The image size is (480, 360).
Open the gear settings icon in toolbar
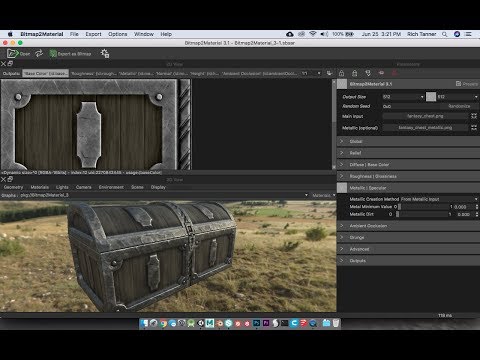105,53
